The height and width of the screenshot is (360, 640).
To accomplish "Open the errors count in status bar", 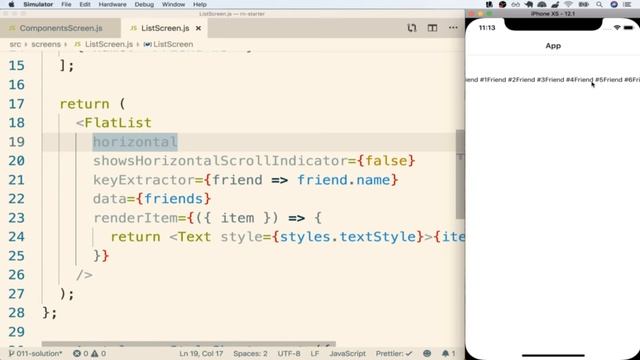I will [80, 353].
